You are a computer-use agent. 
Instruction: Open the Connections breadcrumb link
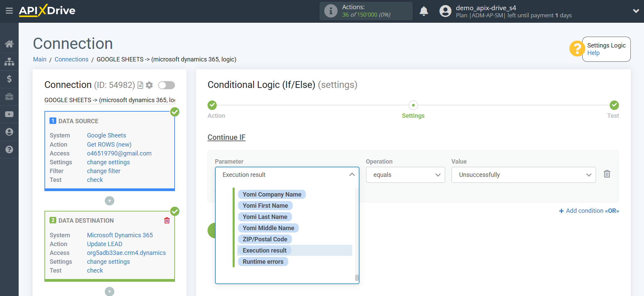point(72,59)
